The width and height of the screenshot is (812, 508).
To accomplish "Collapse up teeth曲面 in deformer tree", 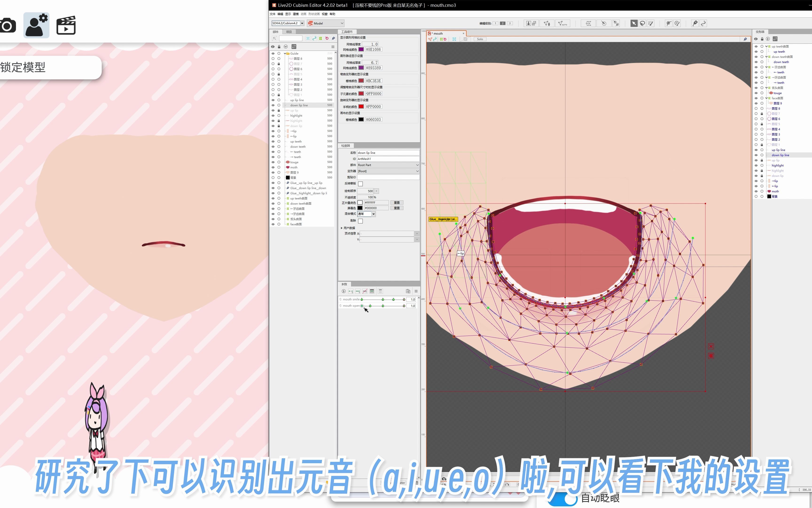I will point(766,46).
